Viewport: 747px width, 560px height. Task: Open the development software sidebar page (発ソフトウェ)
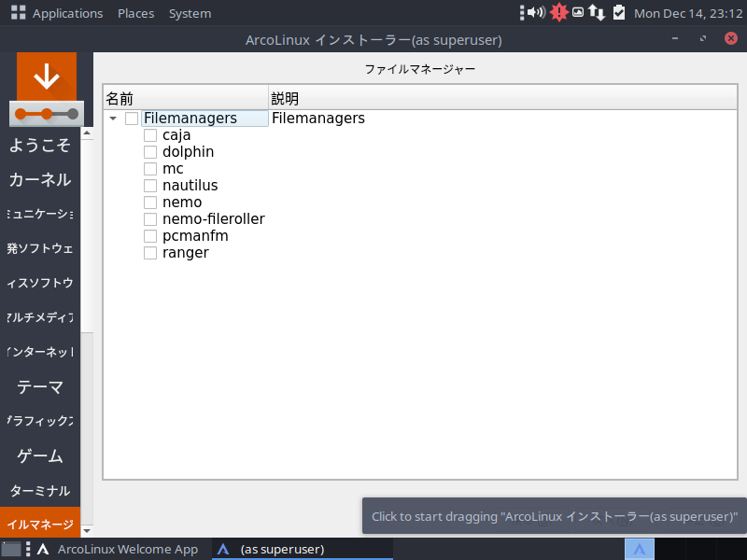coord(40,248)
